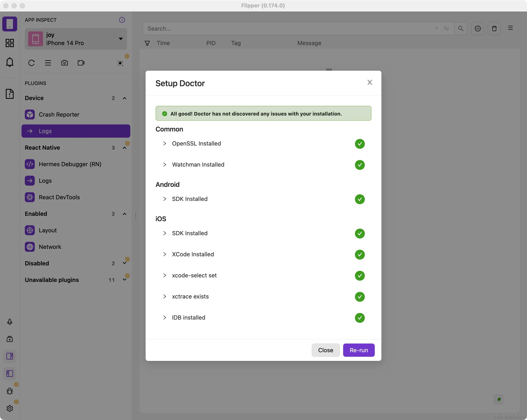The width and height of the screenshot is (527, 420).
Task: Click the Close button in dialog
Action: tap(325, 350)
